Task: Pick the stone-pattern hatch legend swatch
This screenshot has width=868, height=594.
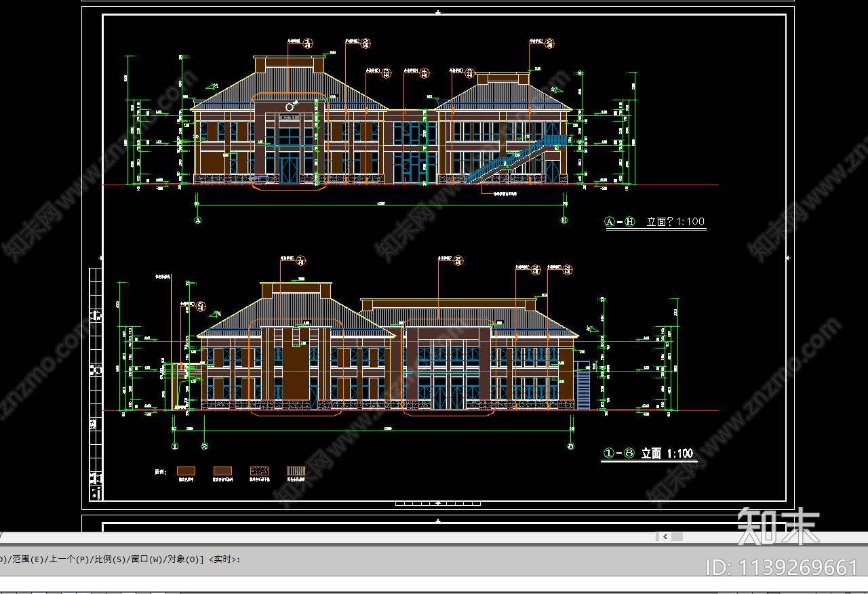Action: (260, 471)
